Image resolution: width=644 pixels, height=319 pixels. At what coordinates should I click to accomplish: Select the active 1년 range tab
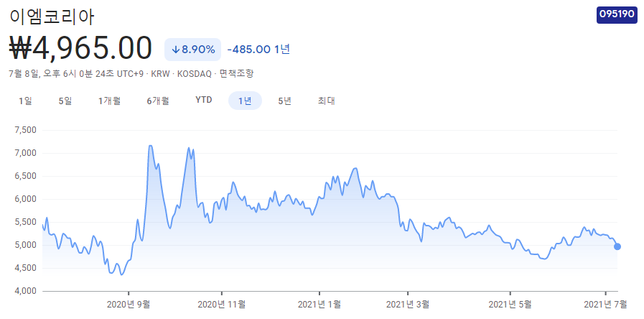245,101
